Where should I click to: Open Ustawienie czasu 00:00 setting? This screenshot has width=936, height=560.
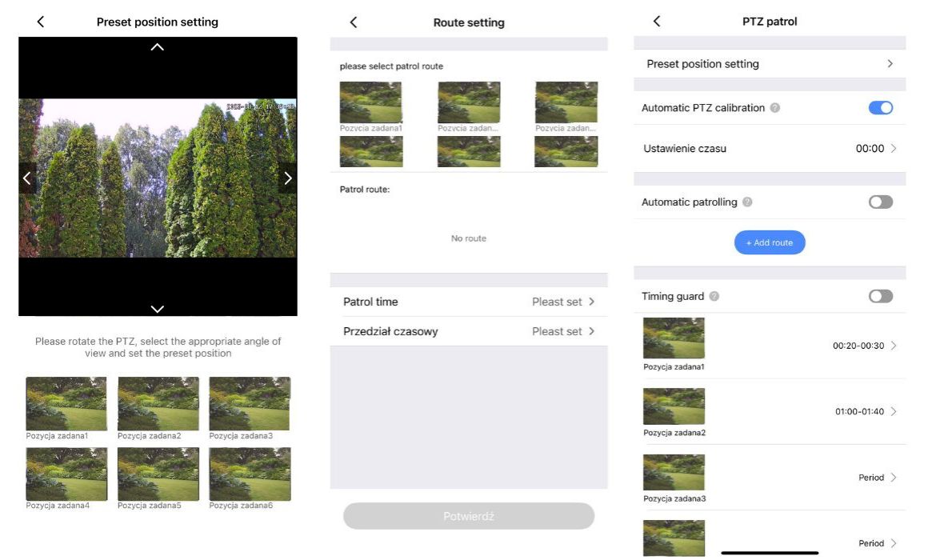(x=770, y=149)
